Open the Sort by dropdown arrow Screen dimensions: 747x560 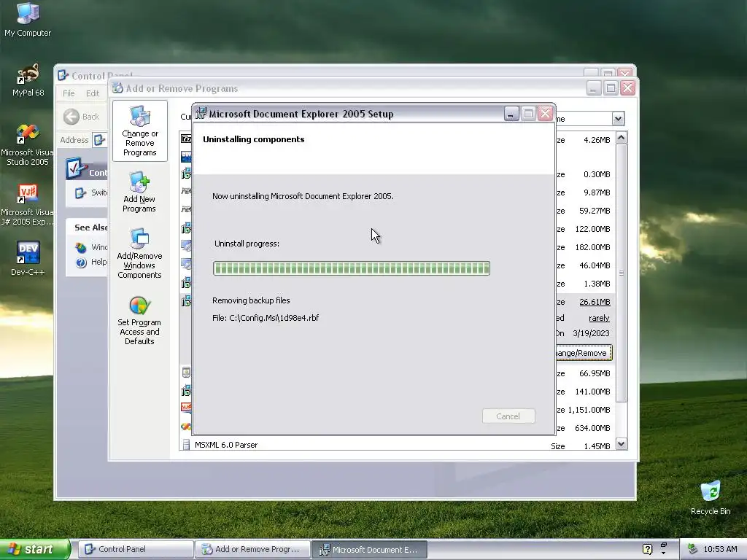click(618, 118)
